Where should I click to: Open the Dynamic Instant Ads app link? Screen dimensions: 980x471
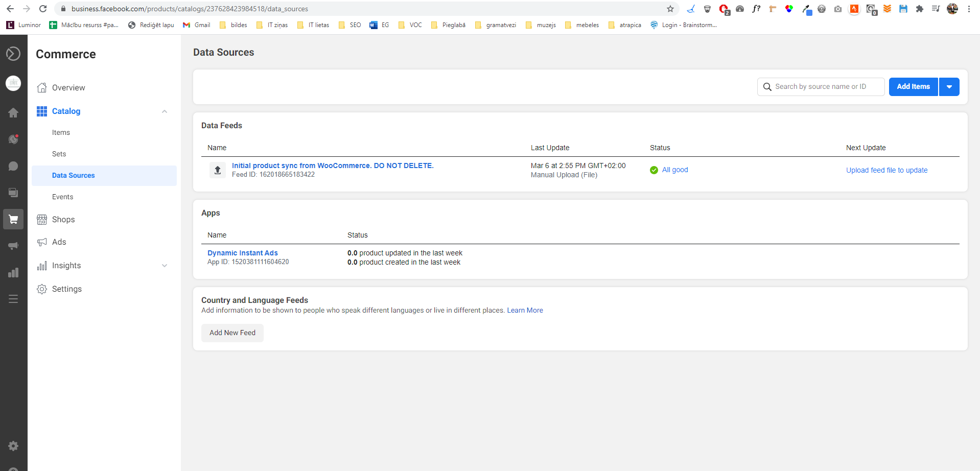point(243,253)
